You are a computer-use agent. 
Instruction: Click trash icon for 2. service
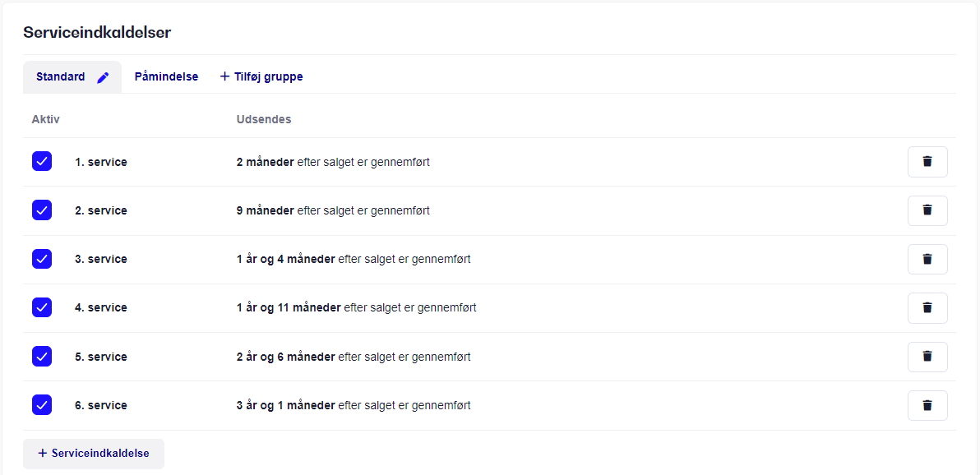pos(927,210)
